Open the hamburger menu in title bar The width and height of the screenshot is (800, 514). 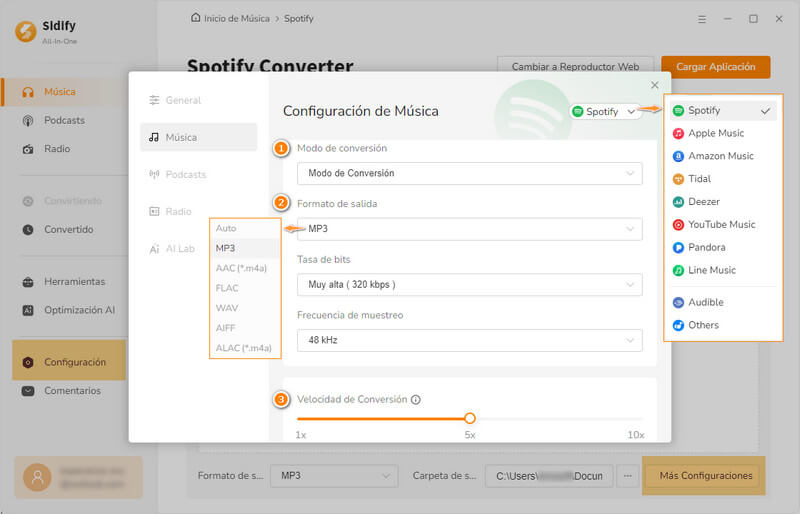tap(702, 19)
